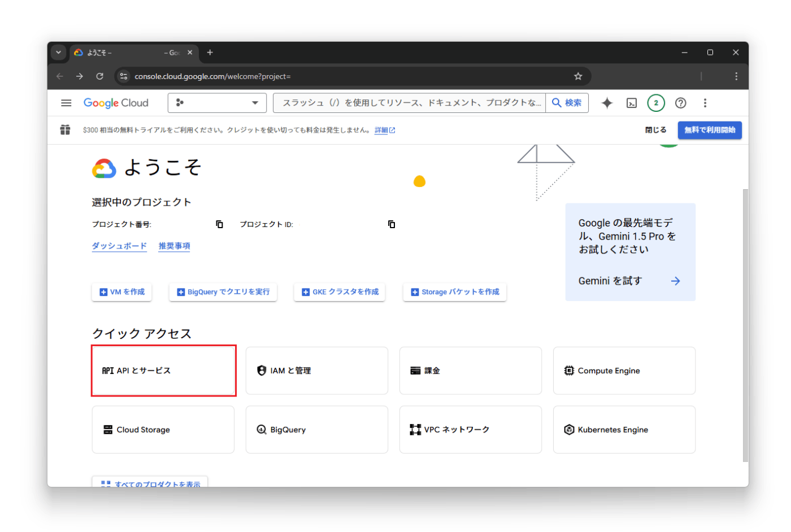
Task: Click the VM を作成 button
Action: point(122,292)
